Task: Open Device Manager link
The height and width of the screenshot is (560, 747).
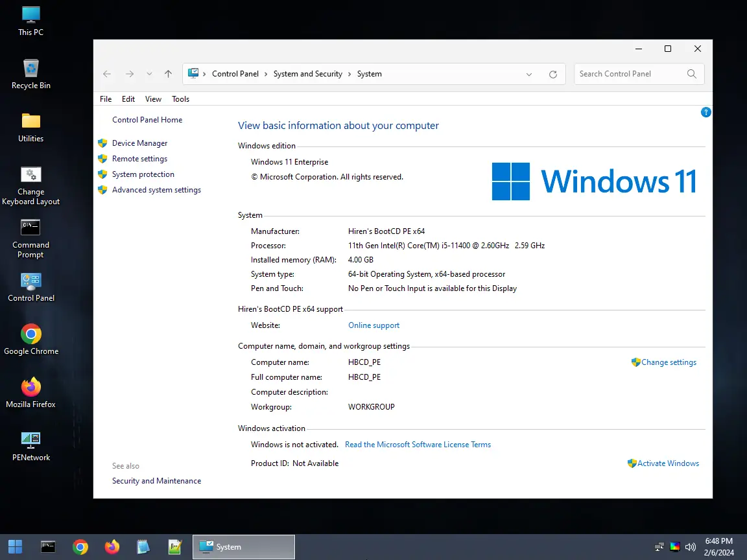Action: [x=139, y=143]
